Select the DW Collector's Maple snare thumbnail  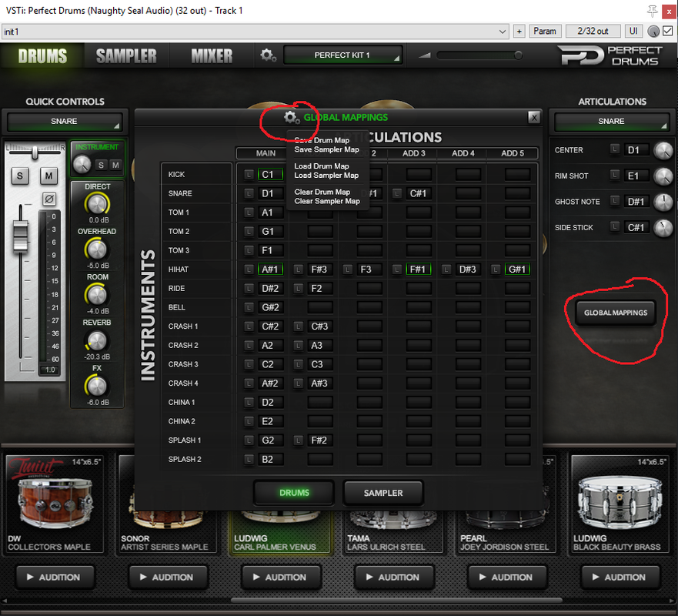pos(54,504)
